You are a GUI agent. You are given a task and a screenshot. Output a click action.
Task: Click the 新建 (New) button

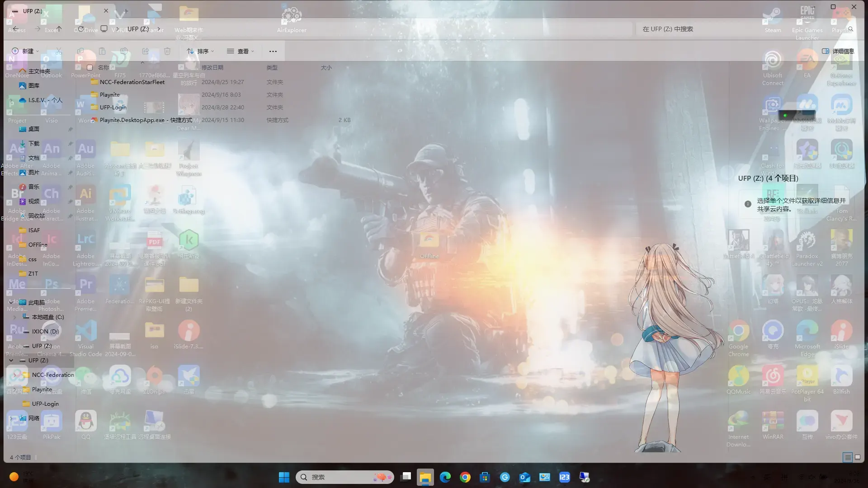(25, 51)
